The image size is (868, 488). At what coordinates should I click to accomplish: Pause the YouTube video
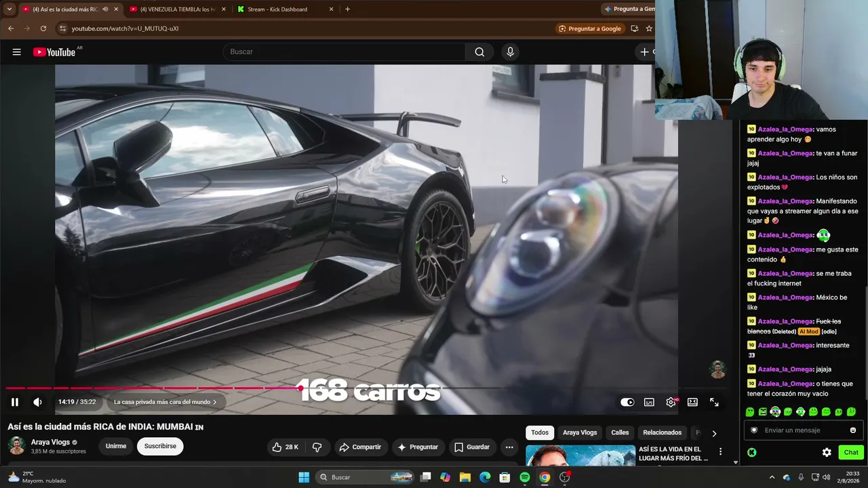[14, 402]
